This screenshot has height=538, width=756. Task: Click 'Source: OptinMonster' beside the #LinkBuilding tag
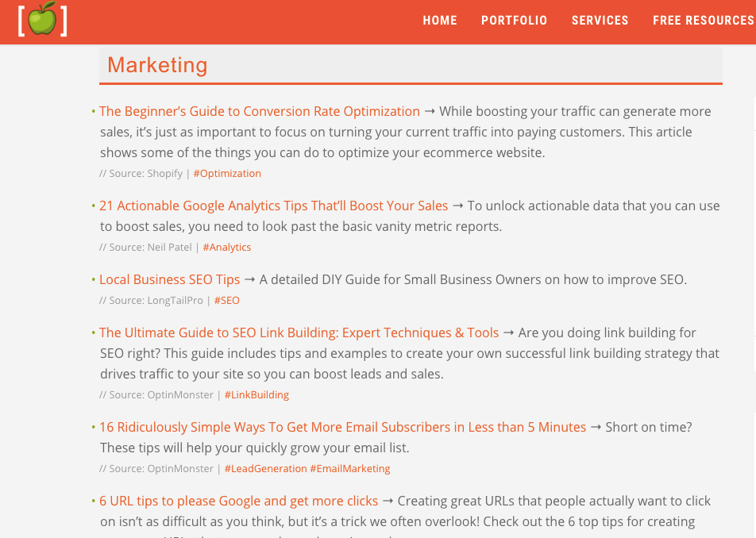click(x=161, y=394)
